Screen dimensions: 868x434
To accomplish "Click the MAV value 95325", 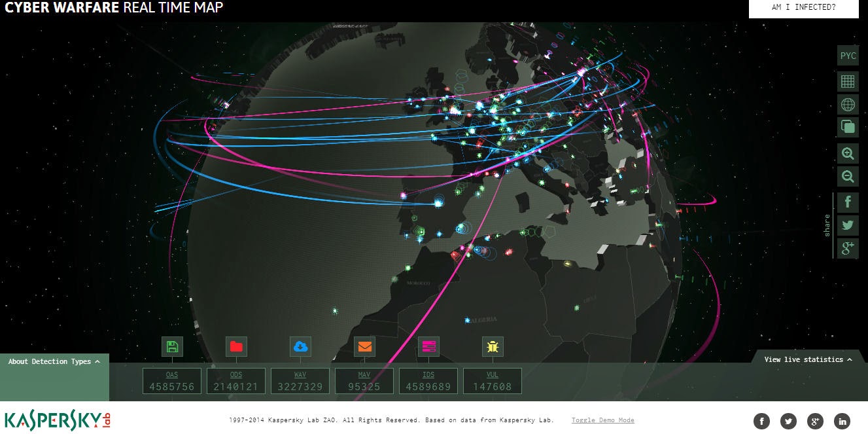I will 364,386.
